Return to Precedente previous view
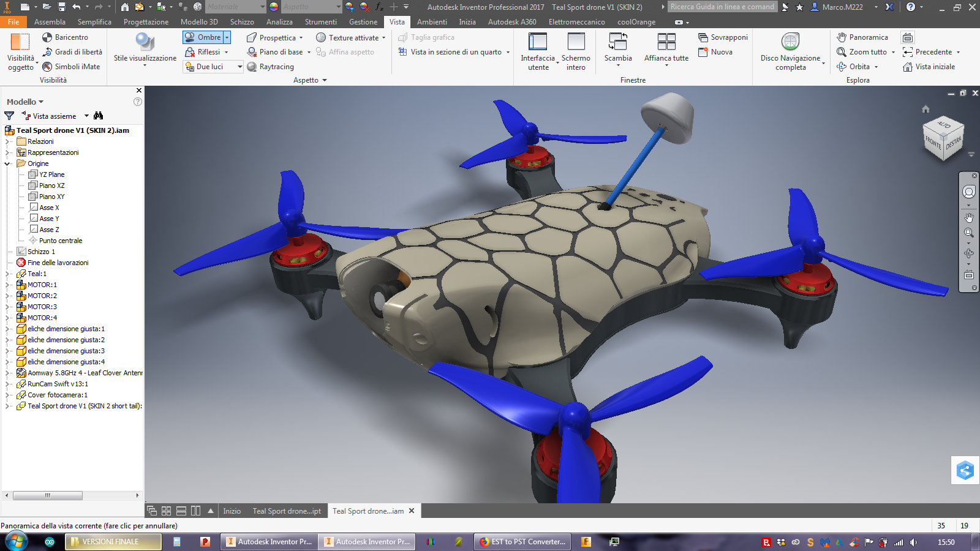The height and width of the screenshot is (551, 980). point(928,52)
